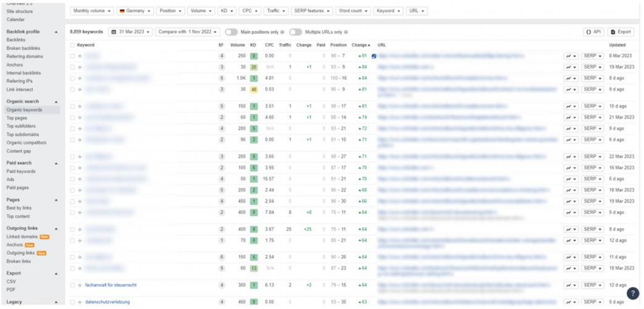Check the box on the 98→7 position row
Viewport: 644px width, 309px height.
click(72, 56)
